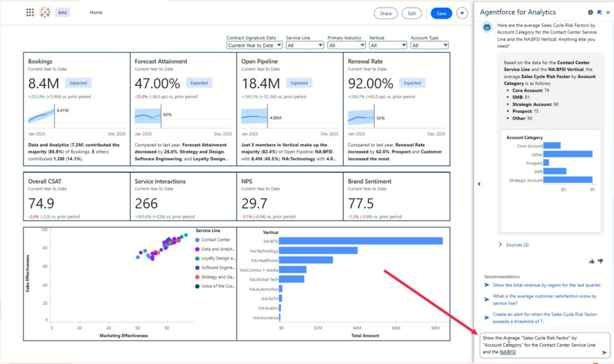Open the Account Type filter dropdown
This screenshot has width=614, height=364.
[x=429, y=46]
